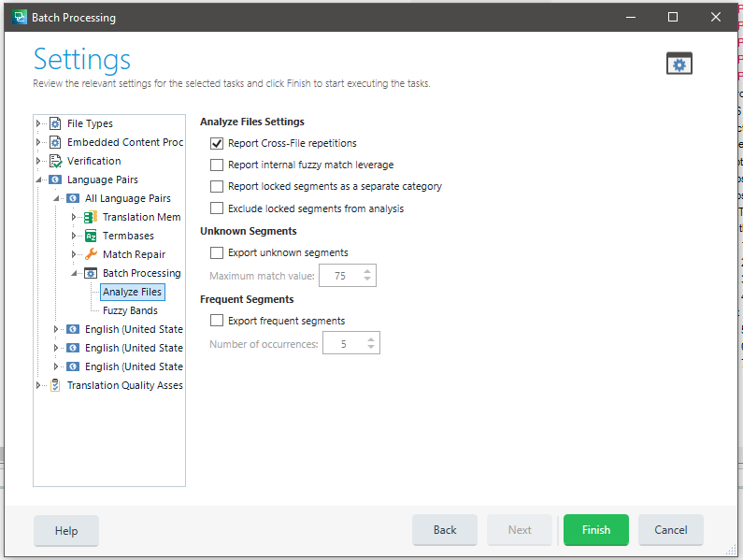Click the Match Repair wrench icon

pyautogui.click(x=91, y=254)
